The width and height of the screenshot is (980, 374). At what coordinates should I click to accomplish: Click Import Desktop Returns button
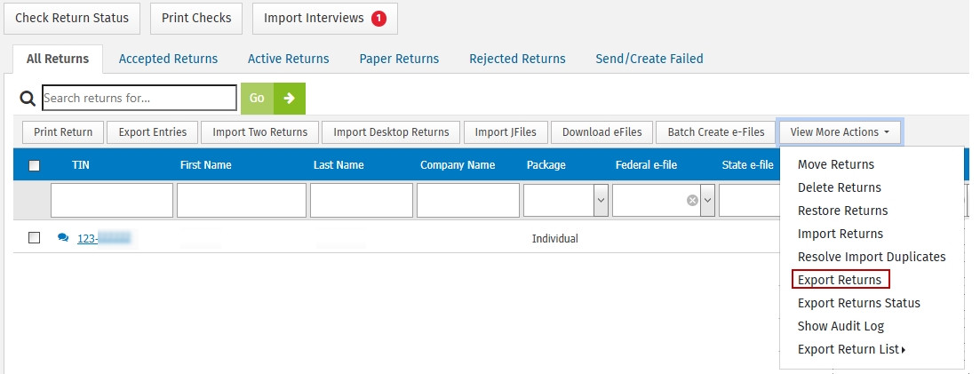tap(391, 132)
